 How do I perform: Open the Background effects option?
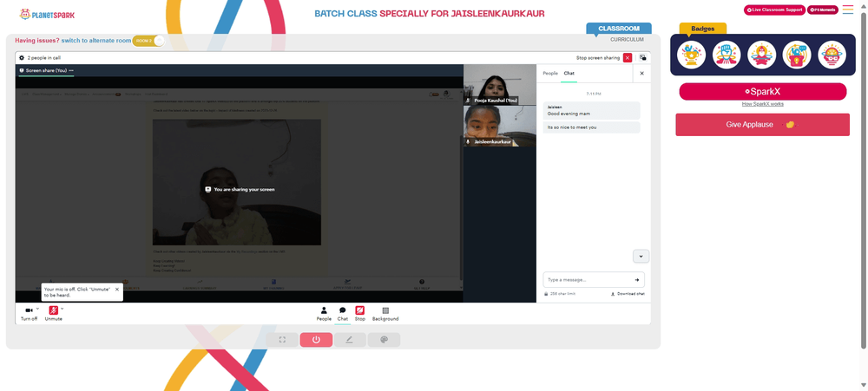385,314
